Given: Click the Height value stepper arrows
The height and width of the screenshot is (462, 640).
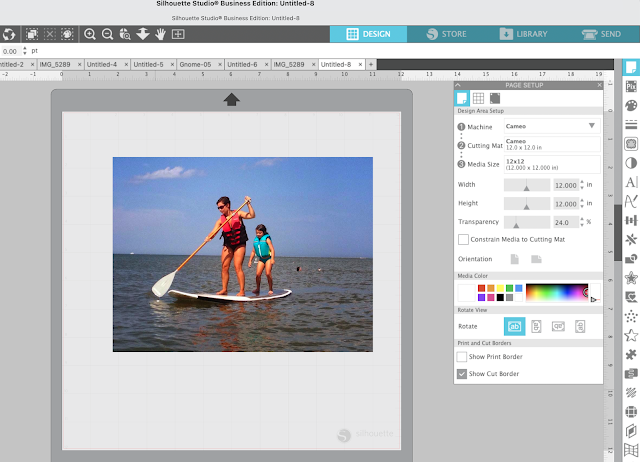Looking at the screenshot, I should pyautogui.click(x=582, y=203).
